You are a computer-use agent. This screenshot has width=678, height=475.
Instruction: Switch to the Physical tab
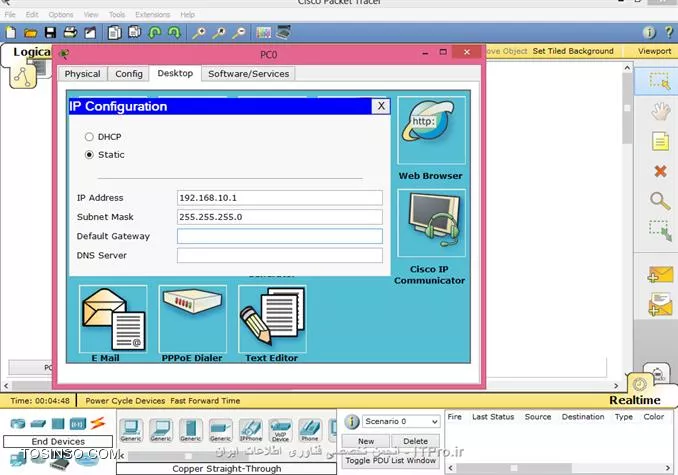(82, 74)
